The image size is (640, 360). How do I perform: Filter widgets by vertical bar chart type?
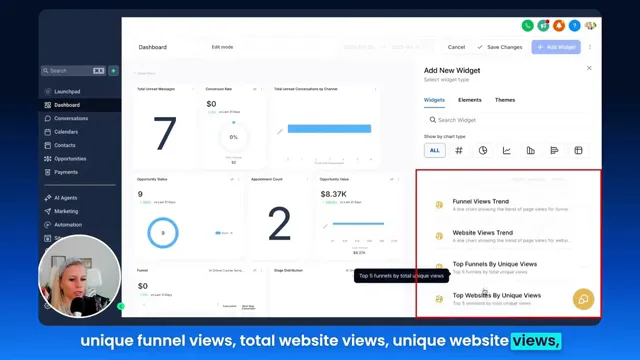pyautogui.click(x=531, y=151)
